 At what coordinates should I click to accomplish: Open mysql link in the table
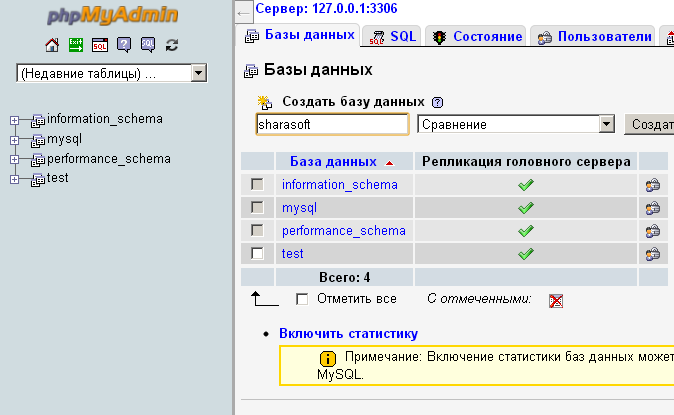(299, 208)
